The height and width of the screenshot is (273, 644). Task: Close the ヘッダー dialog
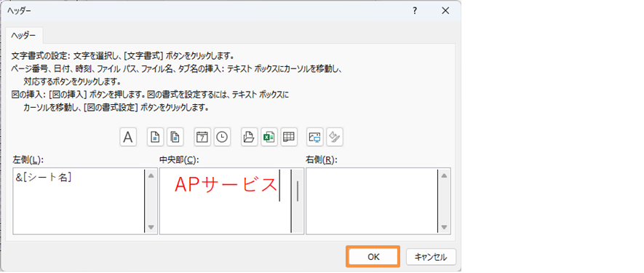click(x=445, y=11)
